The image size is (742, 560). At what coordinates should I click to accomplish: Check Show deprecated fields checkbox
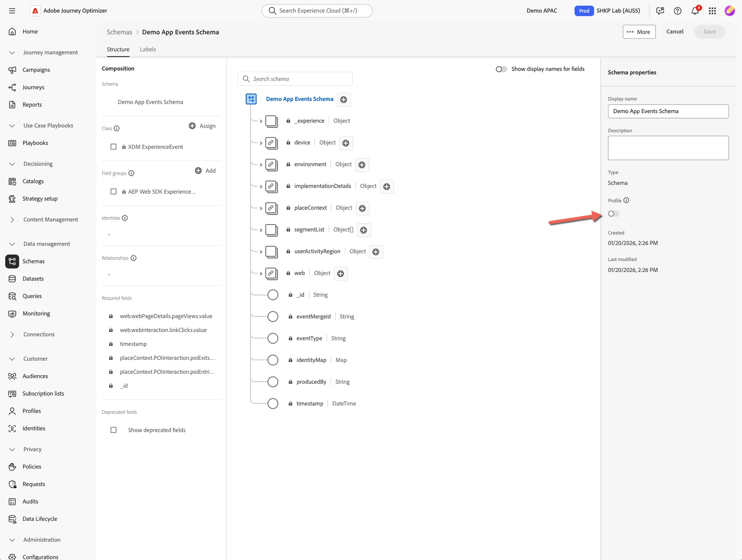114,430
